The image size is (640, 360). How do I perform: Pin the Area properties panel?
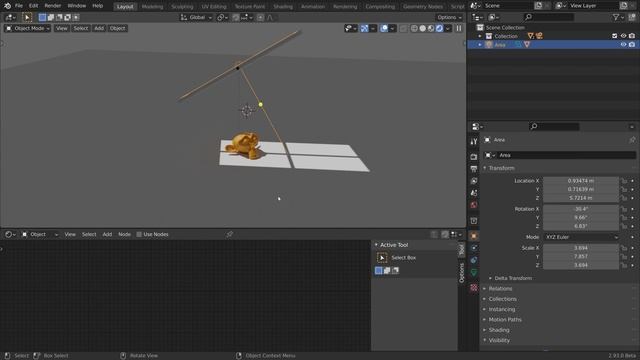[632, 140]
